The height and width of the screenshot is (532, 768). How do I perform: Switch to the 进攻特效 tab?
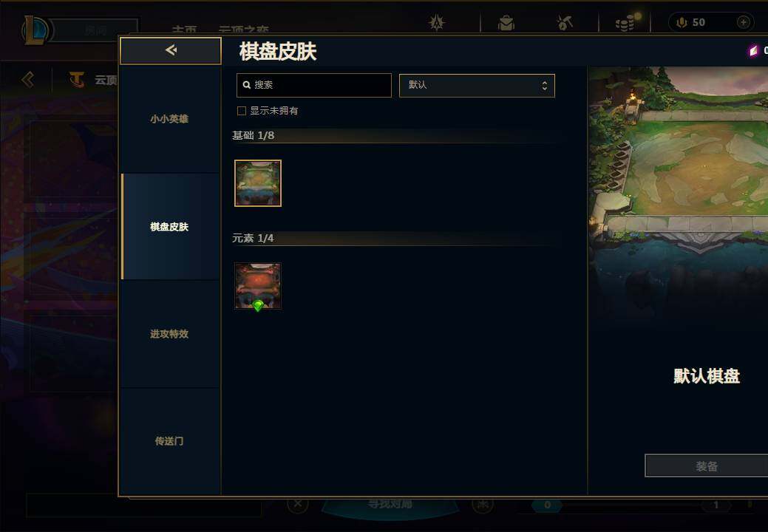coord(170,334)
